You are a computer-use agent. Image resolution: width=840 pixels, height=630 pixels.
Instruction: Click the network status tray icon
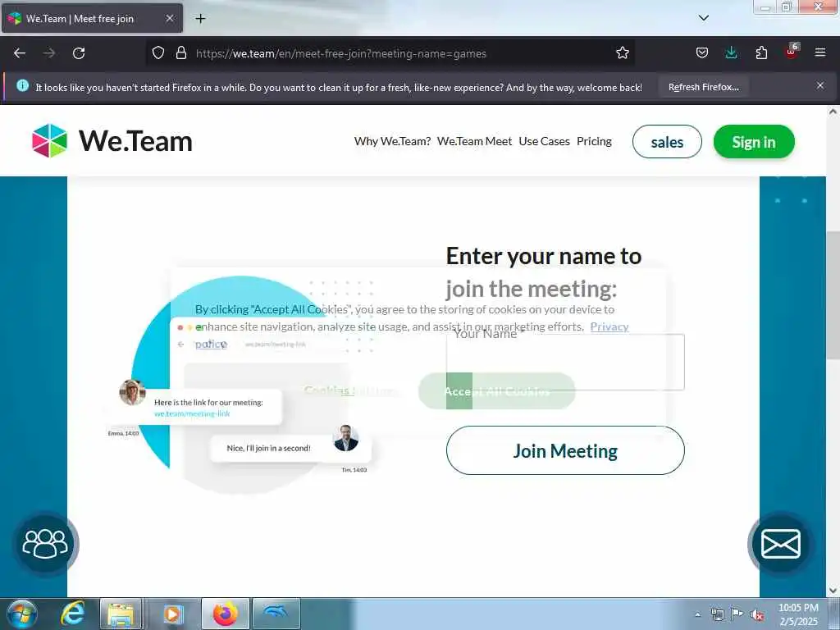[x=717, y=614]
